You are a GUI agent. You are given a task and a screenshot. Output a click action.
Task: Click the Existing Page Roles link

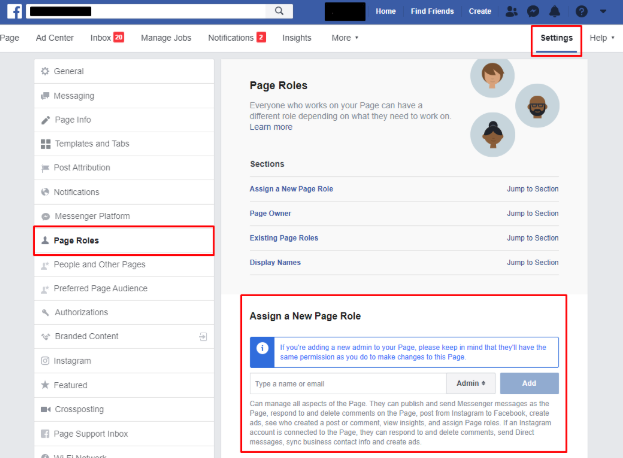pos(284,238)
